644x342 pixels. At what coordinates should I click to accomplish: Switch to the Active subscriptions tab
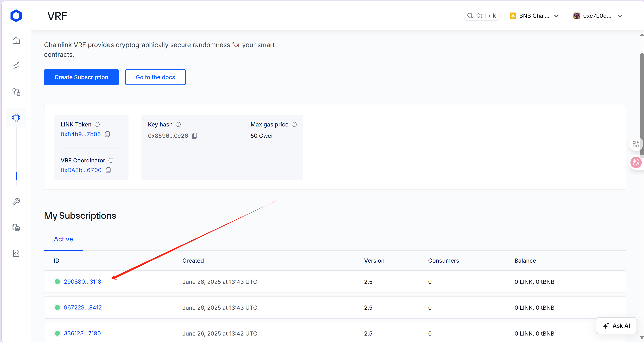point(63,239)
